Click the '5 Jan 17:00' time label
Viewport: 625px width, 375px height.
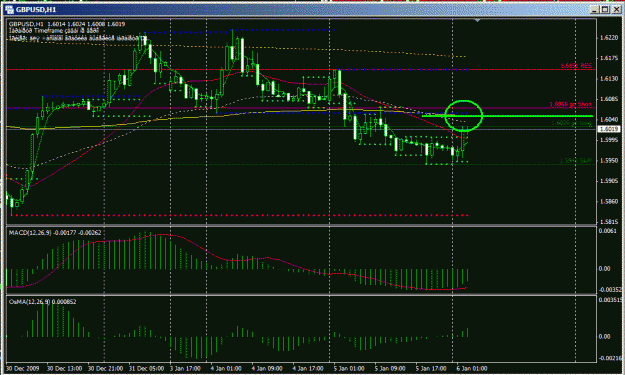click(432, 369)
